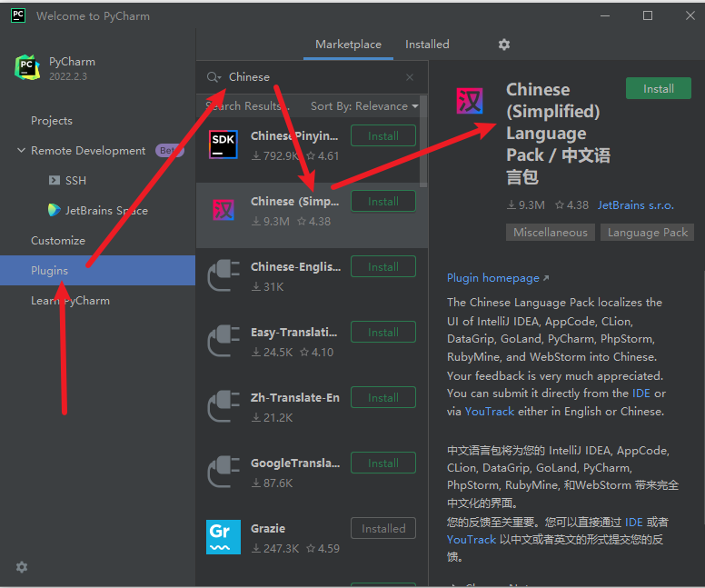Click the PyCharm 2022.2.3 version text
The image size is (705, 588).
coord(68,76)
